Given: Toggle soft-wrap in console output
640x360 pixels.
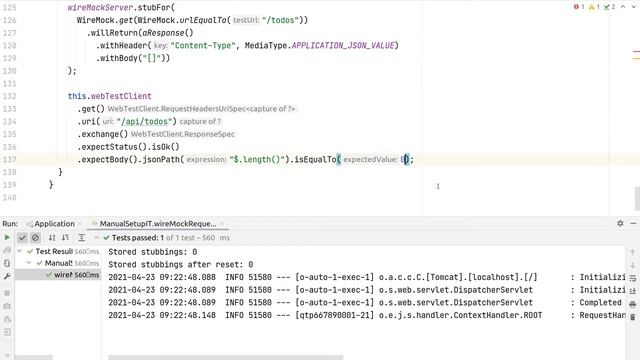Looking at the screenshot, I should tap(633, 278).
